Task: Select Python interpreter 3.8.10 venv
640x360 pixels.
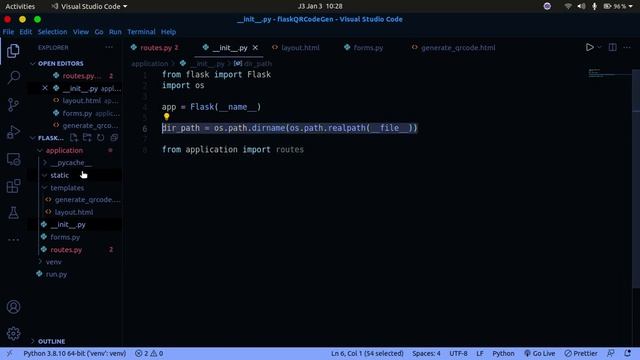Action: (x=74, y=353)
